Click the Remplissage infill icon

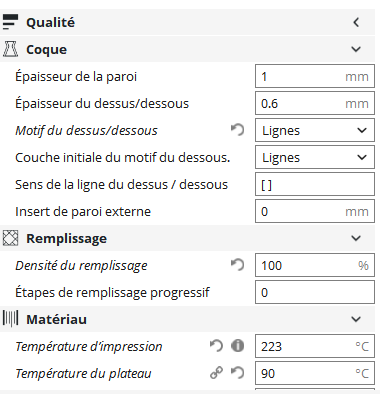tap(10, 238)
